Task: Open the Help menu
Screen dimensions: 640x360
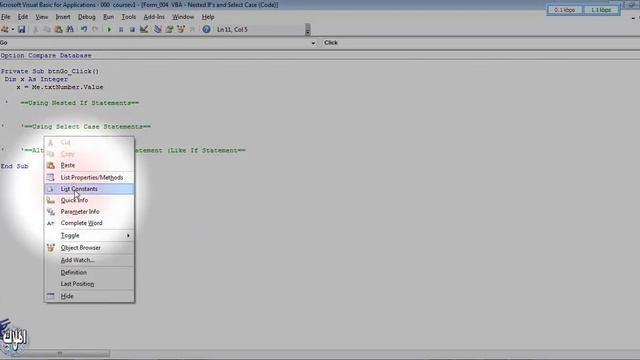Action: tap(208, 17)
